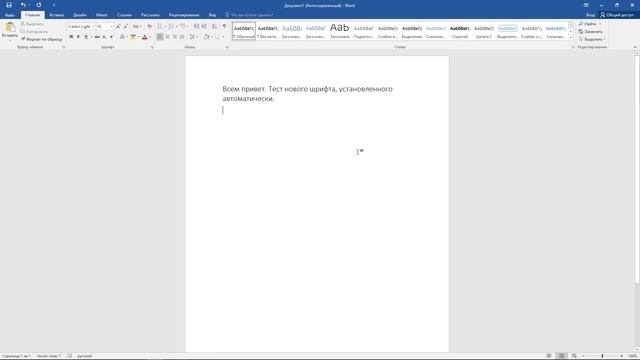The height and width of the screenshot is (360, 640).
Task: Open the Paste (Вставить) clipboard button
Action: click(x=9, y=31)
